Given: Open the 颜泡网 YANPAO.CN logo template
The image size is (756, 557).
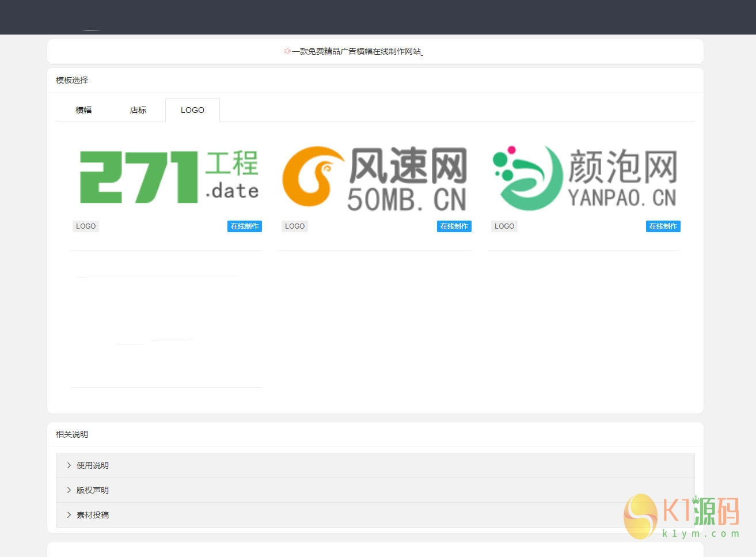Looking at the screenshot, I should click(x=584, y=177).
